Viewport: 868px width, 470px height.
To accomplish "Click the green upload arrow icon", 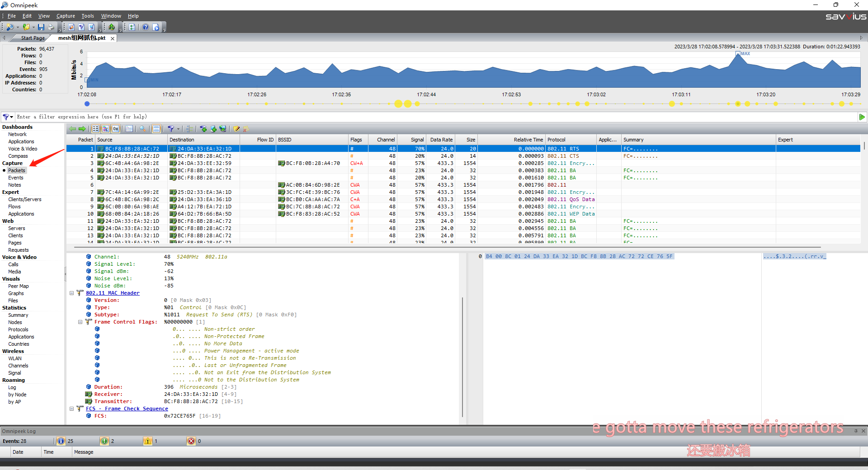I will (111, 27).
